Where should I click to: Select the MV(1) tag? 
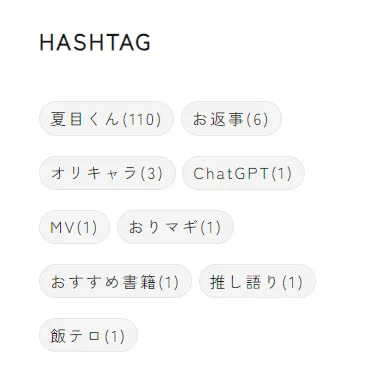74,227
